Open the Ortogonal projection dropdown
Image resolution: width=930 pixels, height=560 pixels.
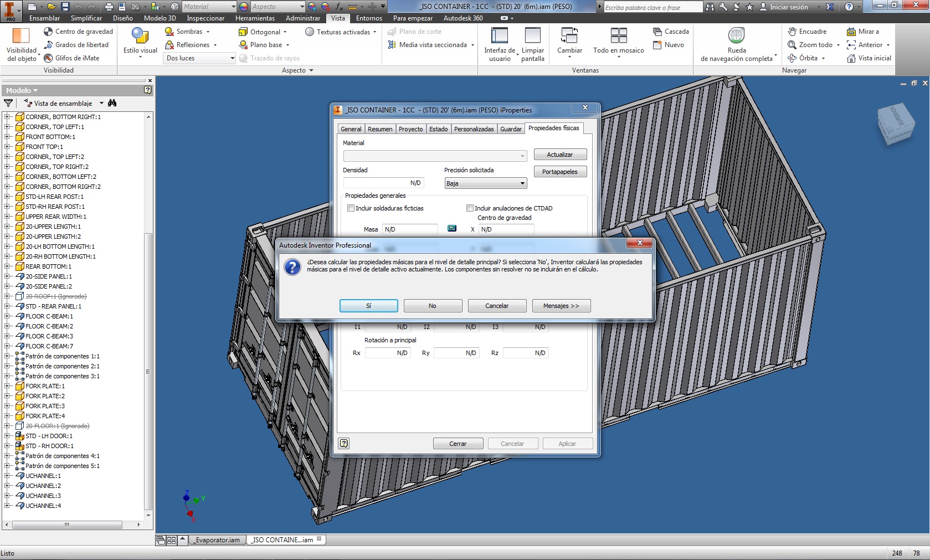[285, 32]
